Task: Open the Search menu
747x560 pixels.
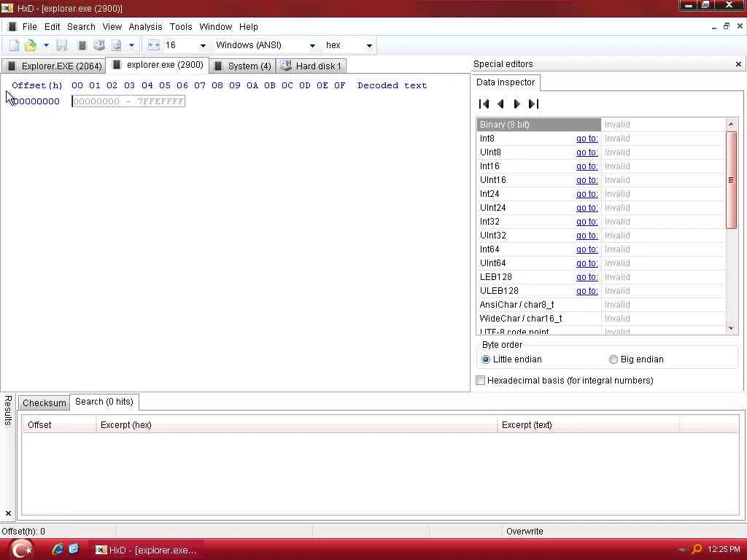Action: pyautogui.click(x=81, y=27)
